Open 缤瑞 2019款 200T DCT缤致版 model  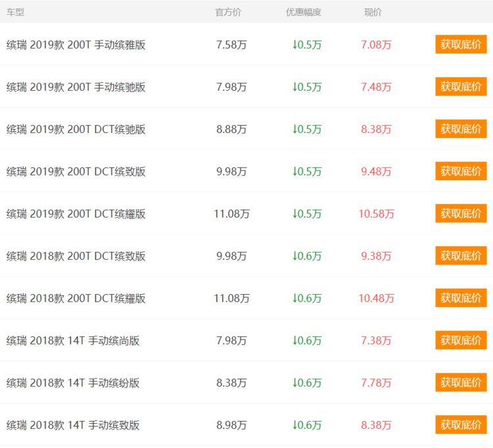pos(76,172)
